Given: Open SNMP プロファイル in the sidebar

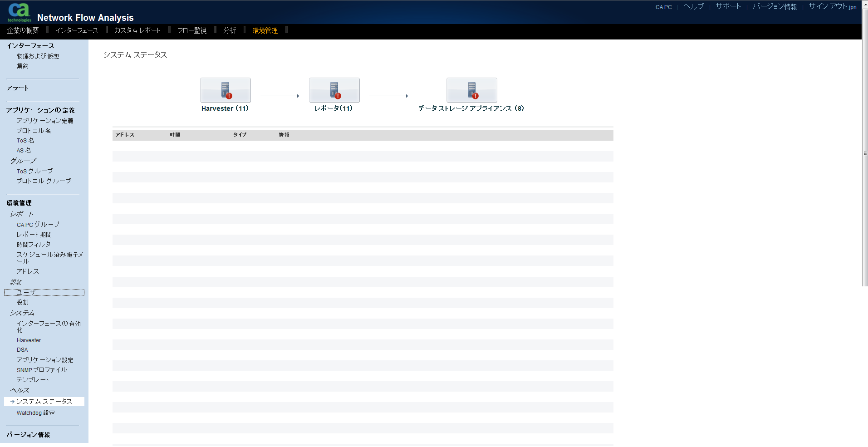Looking at the screenshot, I should 42,370.
